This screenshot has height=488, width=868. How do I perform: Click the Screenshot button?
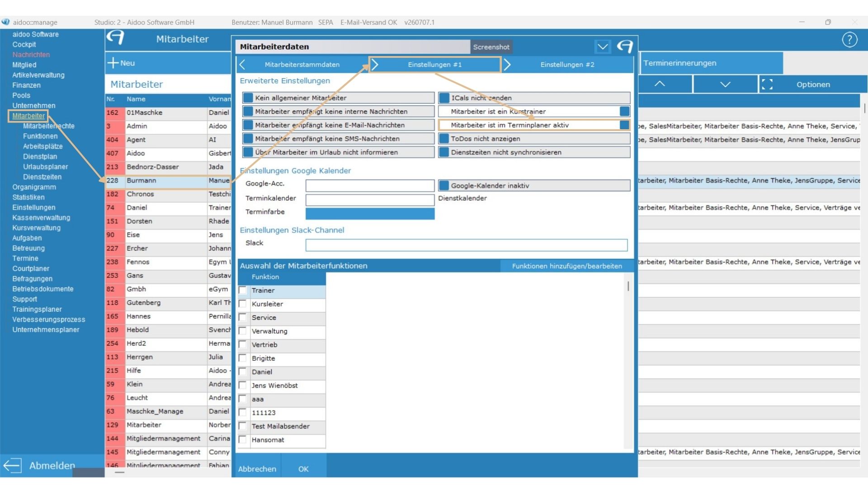click(x=491, y=47)
